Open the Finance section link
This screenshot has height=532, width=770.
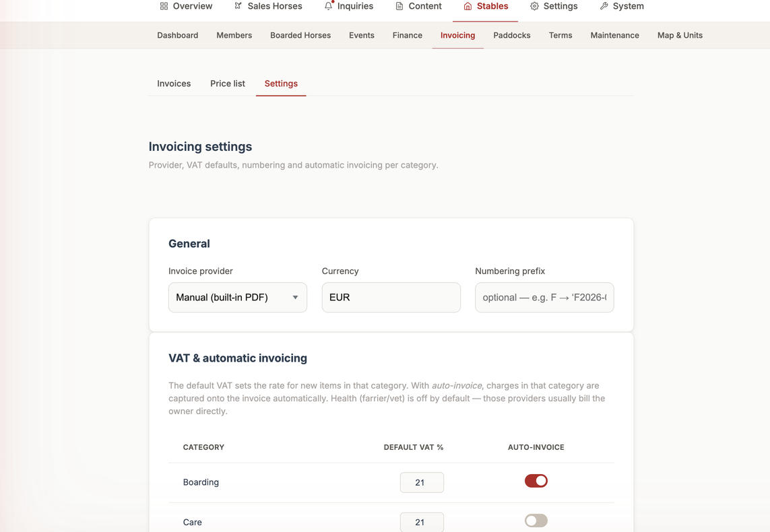click(x=407, y=35)
